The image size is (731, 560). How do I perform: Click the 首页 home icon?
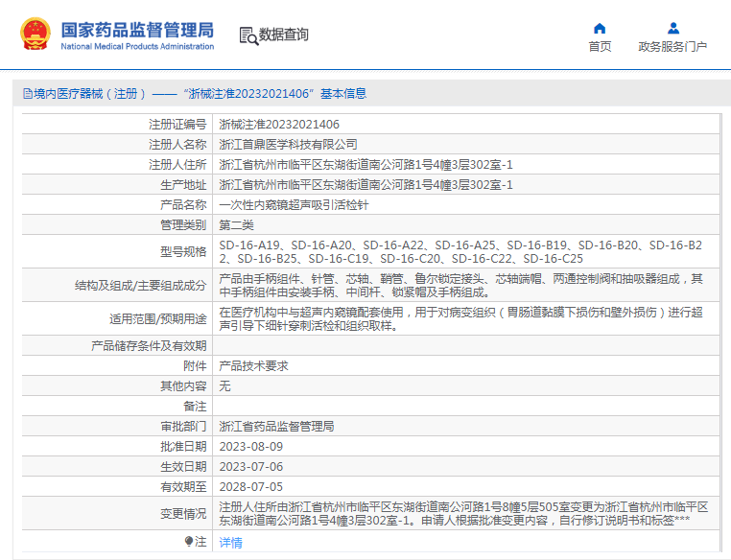[x=600, y=29]
